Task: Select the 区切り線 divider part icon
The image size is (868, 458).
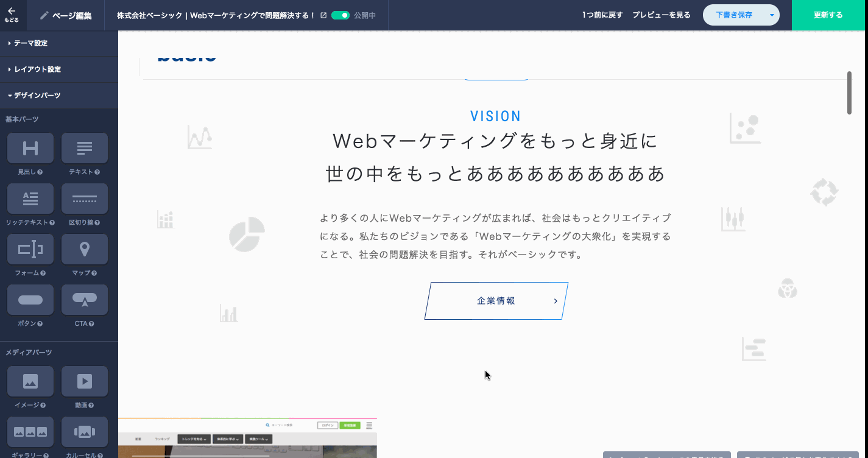Action: point(85,199)
